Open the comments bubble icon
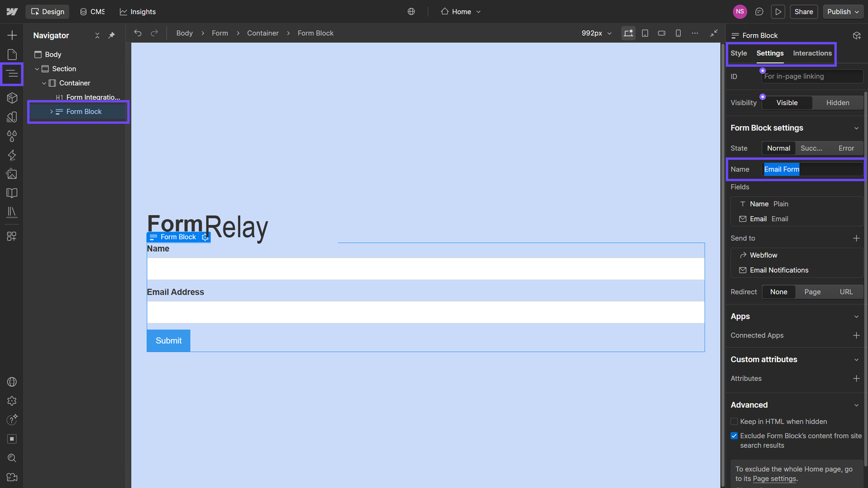 point(759,11)
